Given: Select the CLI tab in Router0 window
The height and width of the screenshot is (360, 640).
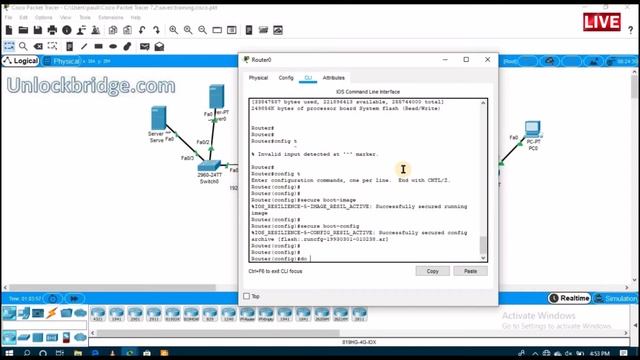Looking at the screenshot, I should click(308, 78).
